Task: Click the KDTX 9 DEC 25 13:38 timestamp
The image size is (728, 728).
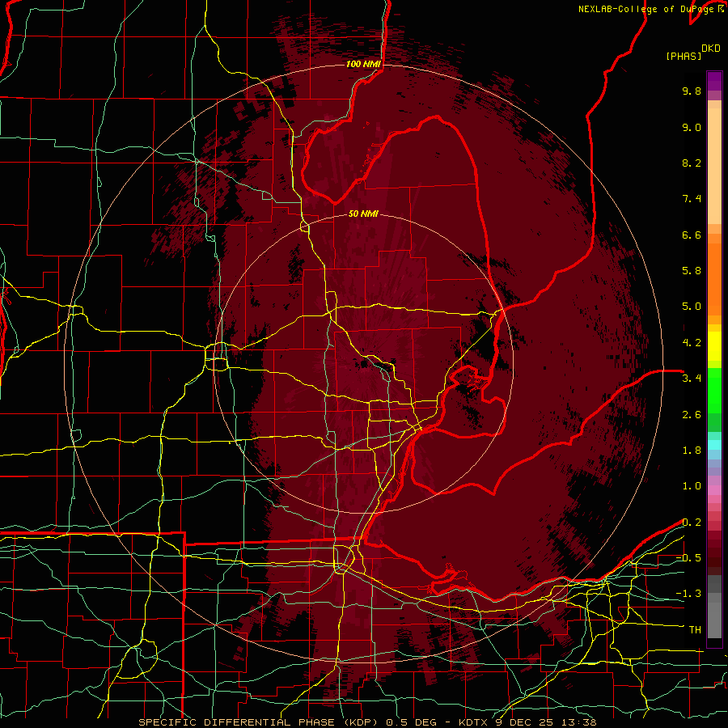Action: click(527, 722)
